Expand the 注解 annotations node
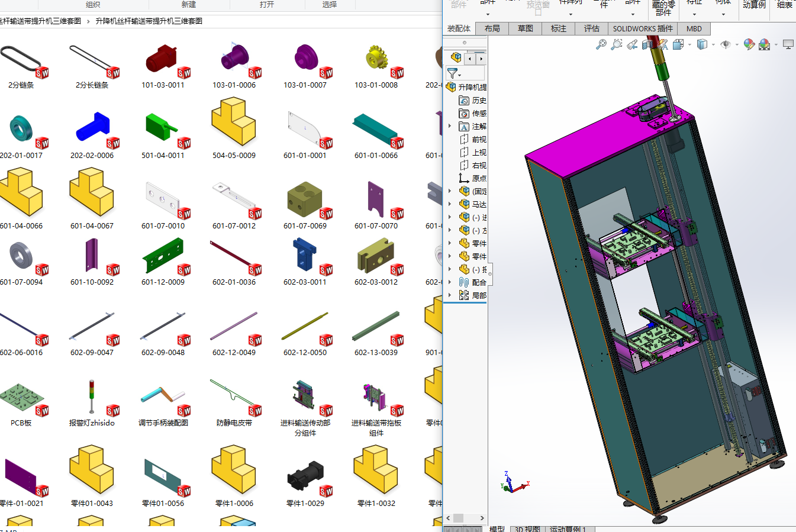This screenshot has width=796, height=532. [450, 127]
